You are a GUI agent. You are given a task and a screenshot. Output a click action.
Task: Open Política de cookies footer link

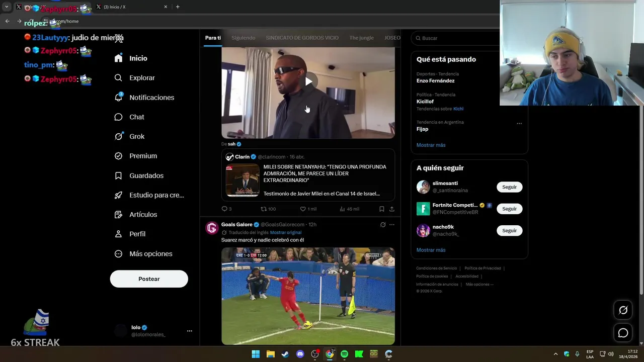(x=432, y=277)
